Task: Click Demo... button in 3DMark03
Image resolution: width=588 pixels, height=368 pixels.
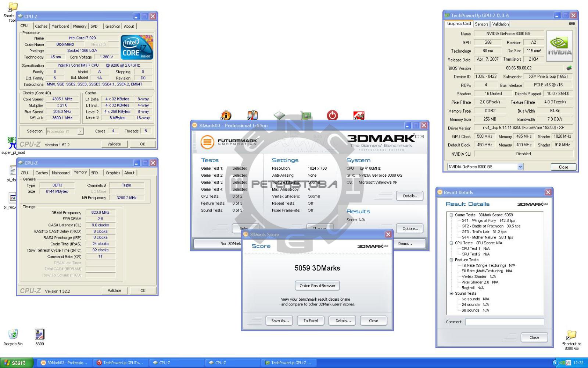Action: coord(409,244)
